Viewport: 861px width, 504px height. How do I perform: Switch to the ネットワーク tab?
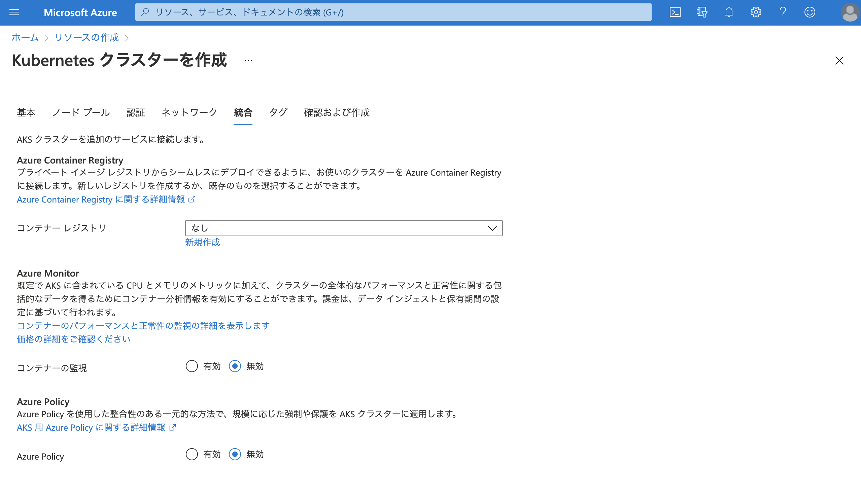(x=189, y=112)
